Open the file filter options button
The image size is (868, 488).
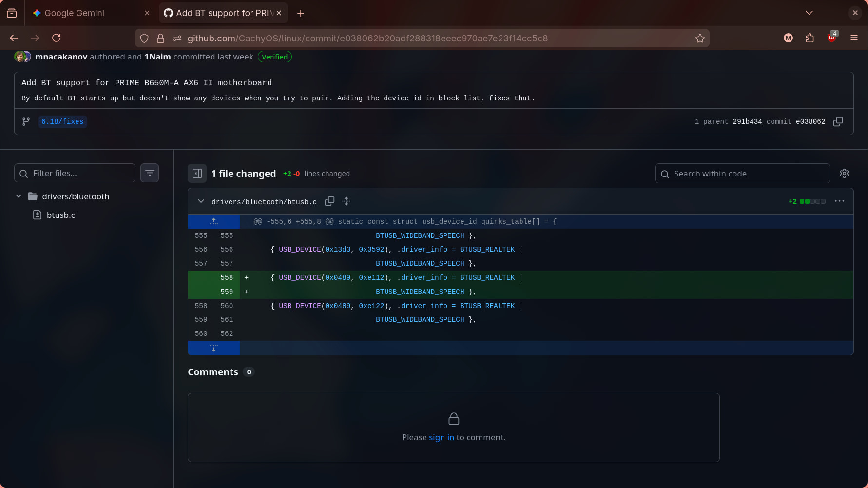[x=150, y=173]
